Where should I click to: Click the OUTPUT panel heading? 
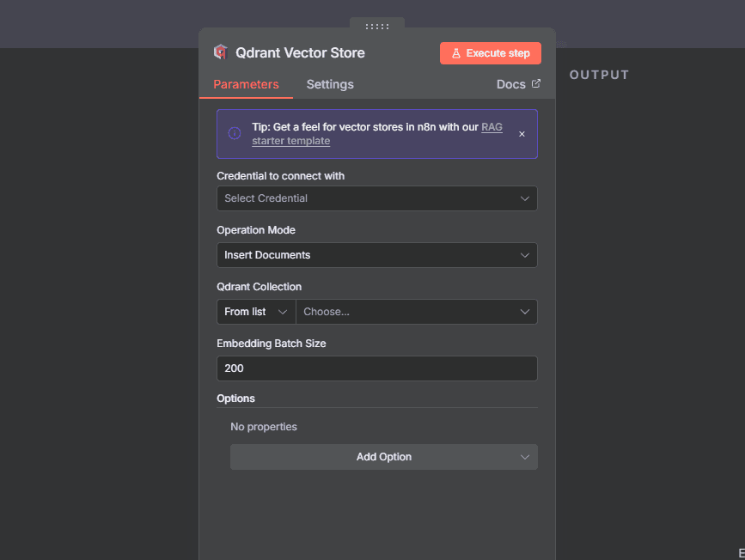tap(599, 75)
